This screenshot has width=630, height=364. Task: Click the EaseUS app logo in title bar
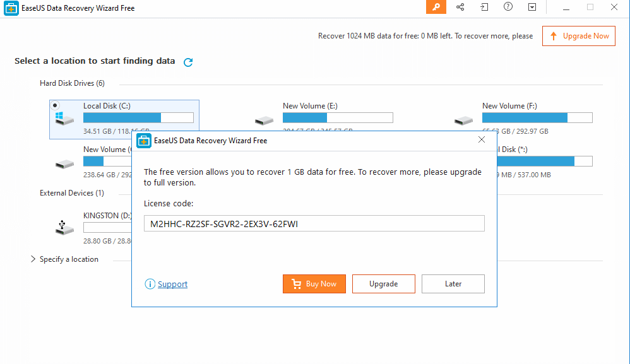(x=11, y=8)
